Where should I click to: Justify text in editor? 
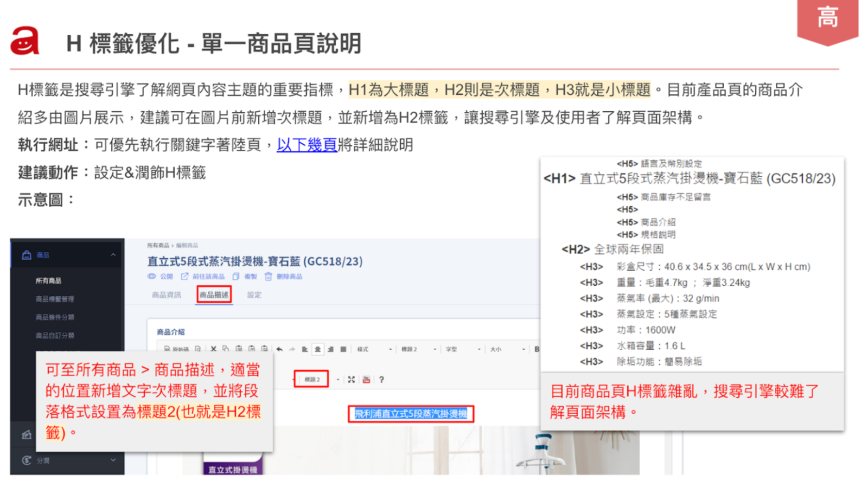[343, 349]
